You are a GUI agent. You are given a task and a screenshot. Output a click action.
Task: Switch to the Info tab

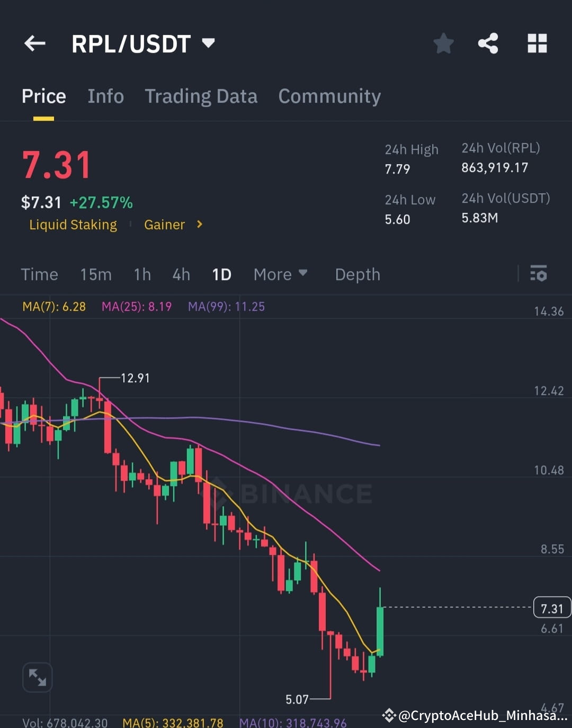pos(105,96)
